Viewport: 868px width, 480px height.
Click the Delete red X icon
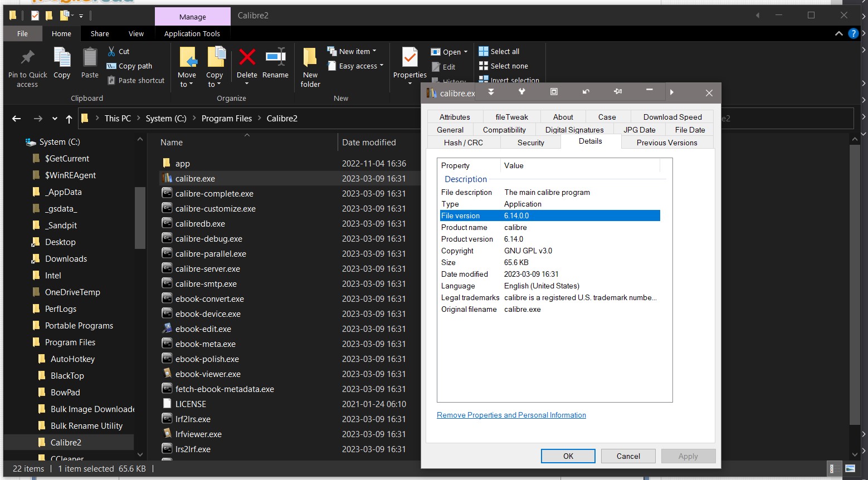point(247,57)
